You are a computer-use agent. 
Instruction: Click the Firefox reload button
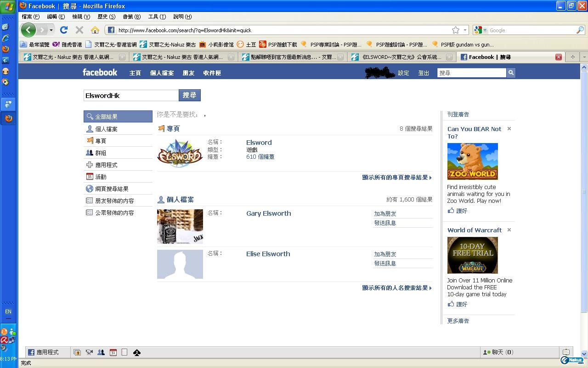click(64, 30)
